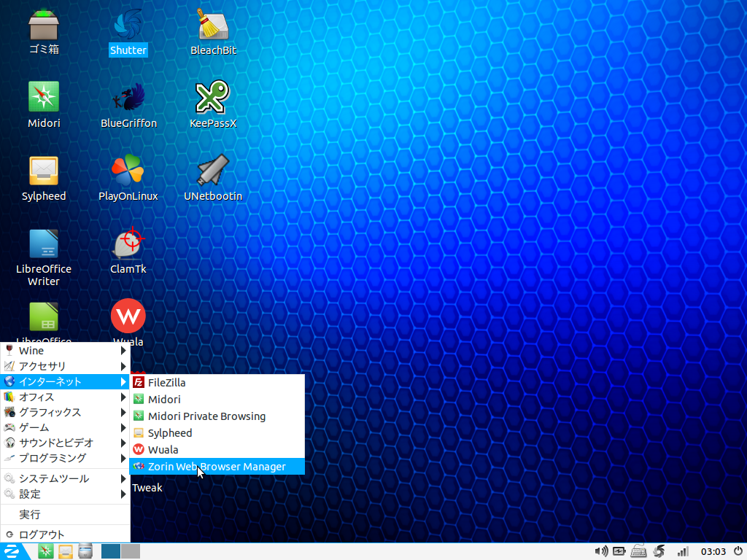Viewport: 747px width, 560px height.
Task: Open the UNetbootin desktop icon
Action: (213, 178)
